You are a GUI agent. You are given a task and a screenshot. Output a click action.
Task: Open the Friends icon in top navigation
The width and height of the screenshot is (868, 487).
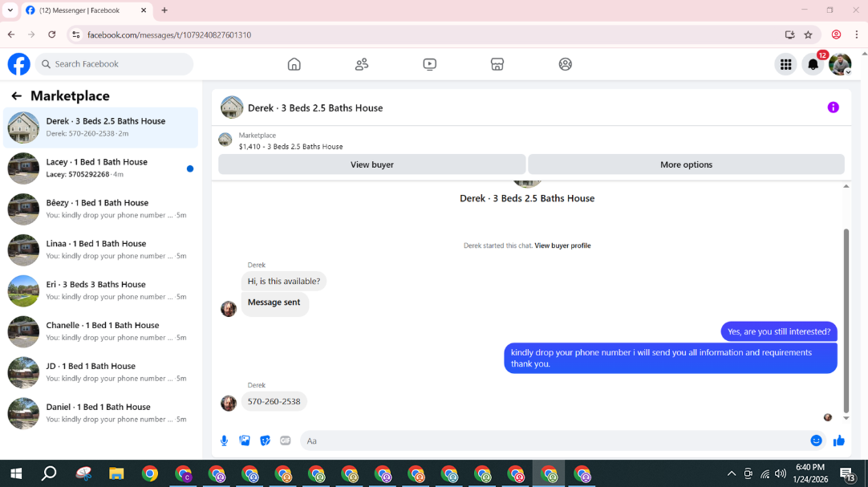(x=362, y=64)
